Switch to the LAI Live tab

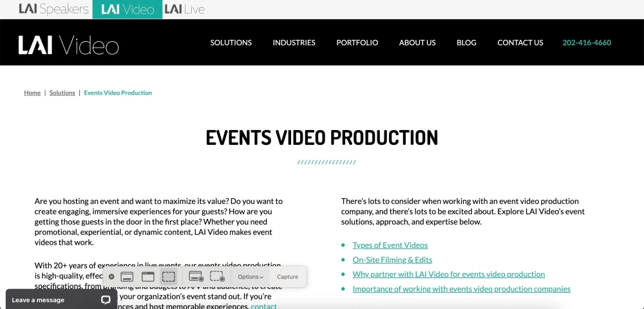[185, 10]
